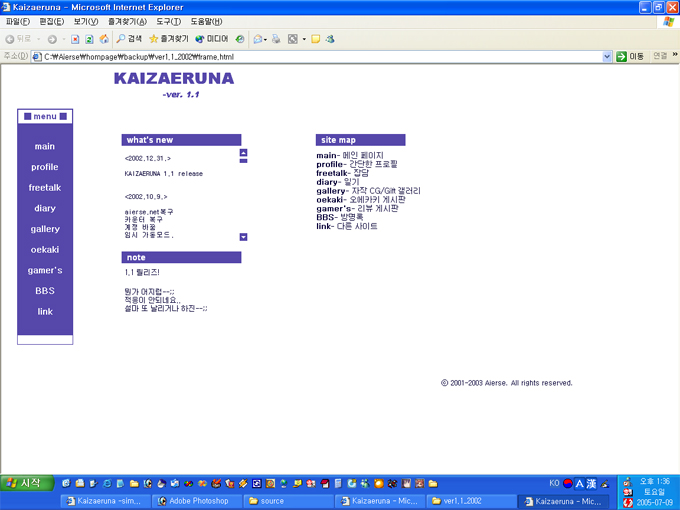Open the 'freetalk' link in side menu
The height and width of the screenshot is (510, 680).
[x=45, y=188]
